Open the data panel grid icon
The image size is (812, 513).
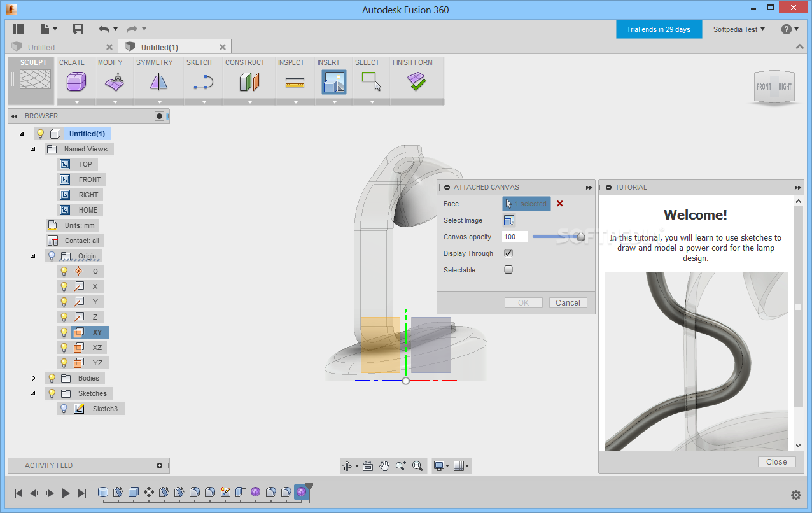18,29
